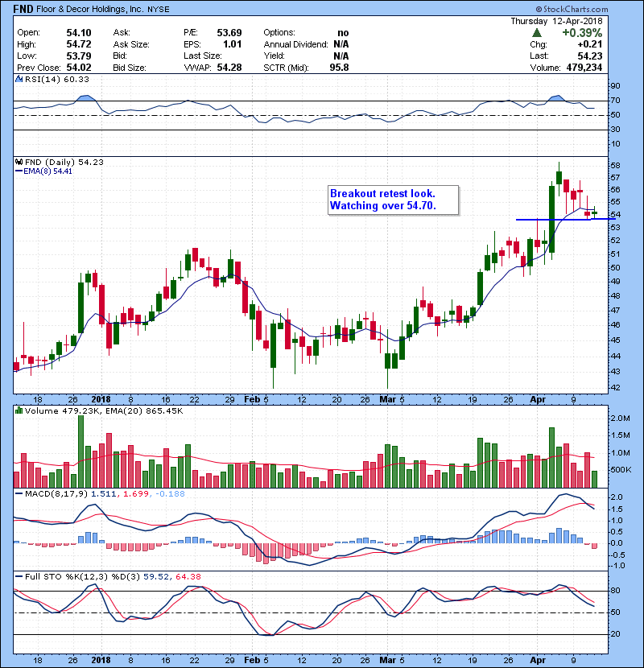Click the Apr label on price chart axis

[x=538, y=400]
